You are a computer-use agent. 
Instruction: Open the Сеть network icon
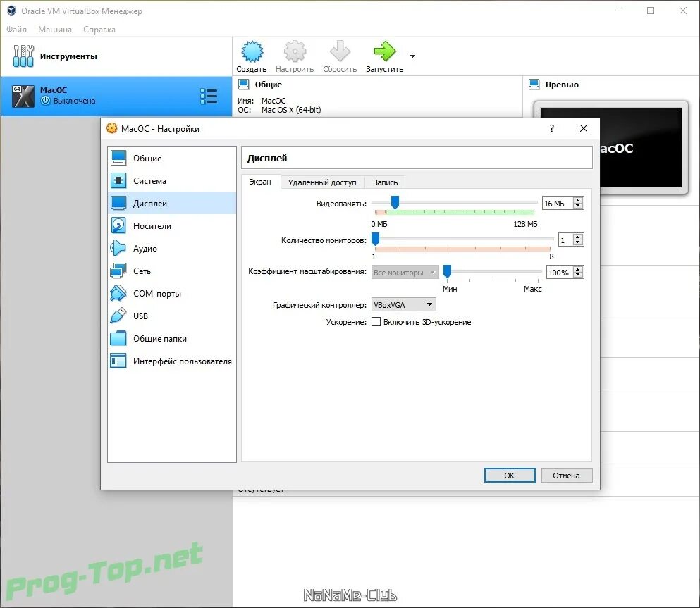[118, 271]
